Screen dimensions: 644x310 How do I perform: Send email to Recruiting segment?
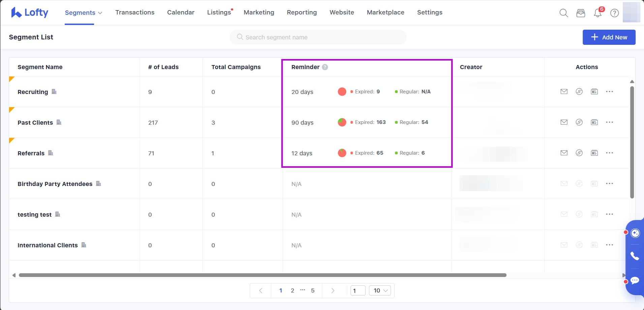click(x=564, y=92)
